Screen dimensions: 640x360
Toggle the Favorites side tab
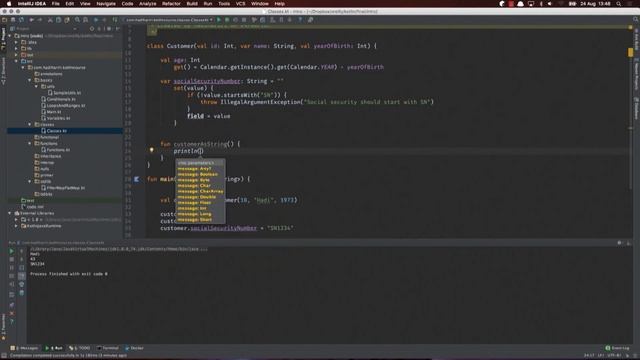3,327
